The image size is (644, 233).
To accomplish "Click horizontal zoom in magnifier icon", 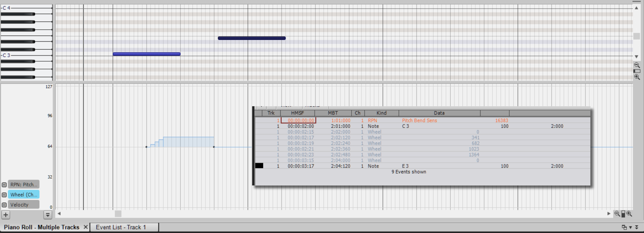I will (629, 214).
